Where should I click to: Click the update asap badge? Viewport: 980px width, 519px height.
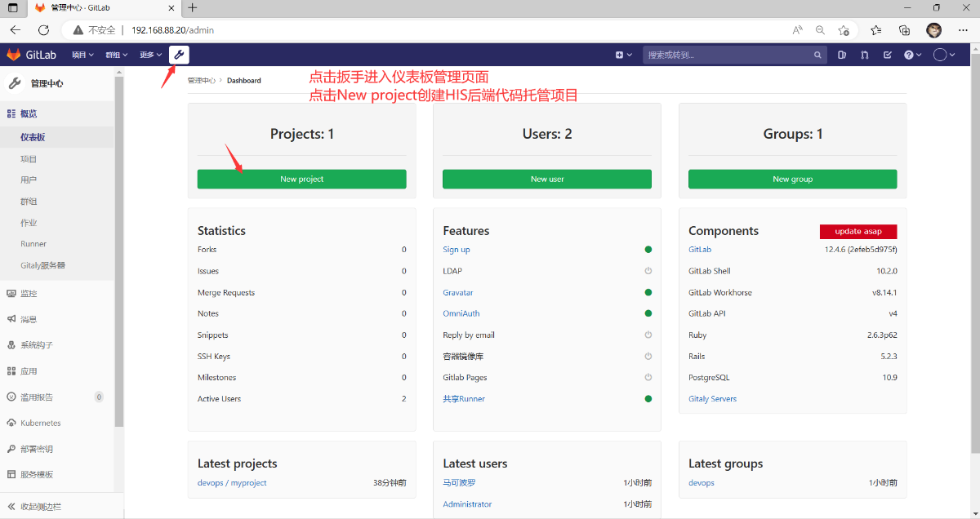point(858,232)
